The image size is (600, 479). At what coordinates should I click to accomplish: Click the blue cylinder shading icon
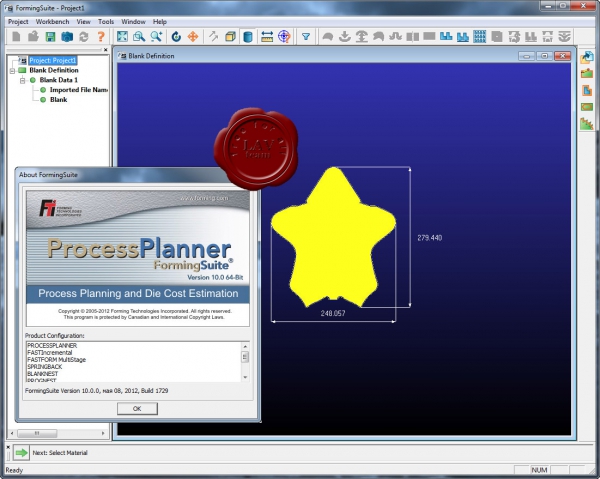coord(248,37)
